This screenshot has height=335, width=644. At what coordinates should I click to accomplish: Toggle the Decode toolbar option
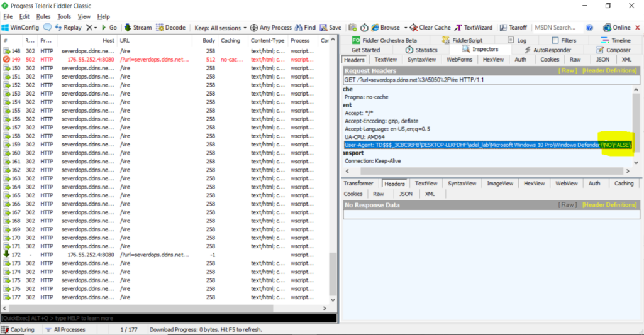click(x=170, y=28)
